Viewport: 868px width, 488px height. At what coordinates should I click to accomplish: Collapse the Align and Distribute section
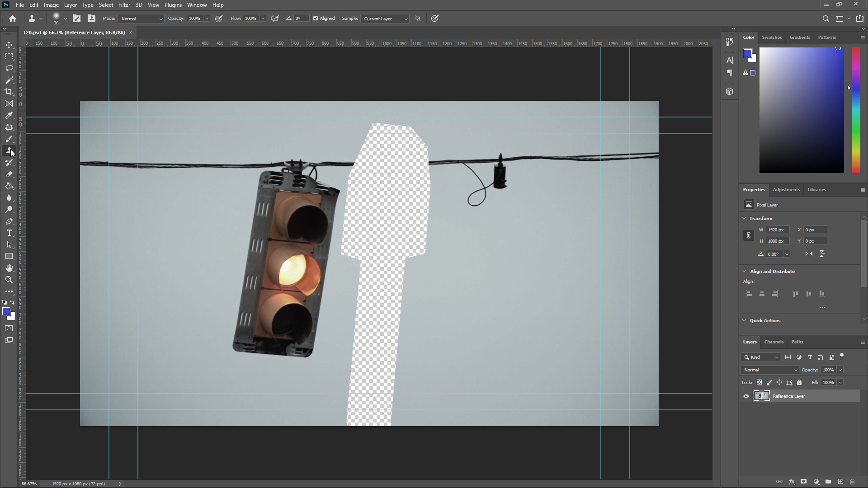(744, 271)
